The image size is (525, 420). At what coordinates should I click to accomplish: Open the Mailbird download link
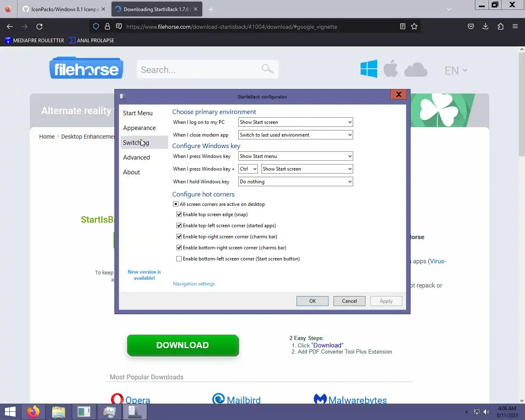pyautogui.click(x=244, y=400)
